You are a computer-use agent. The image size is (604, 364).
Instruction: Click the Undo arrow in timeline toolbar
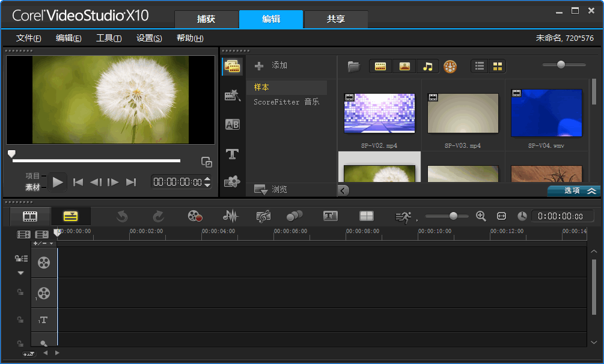click(122, 216)
